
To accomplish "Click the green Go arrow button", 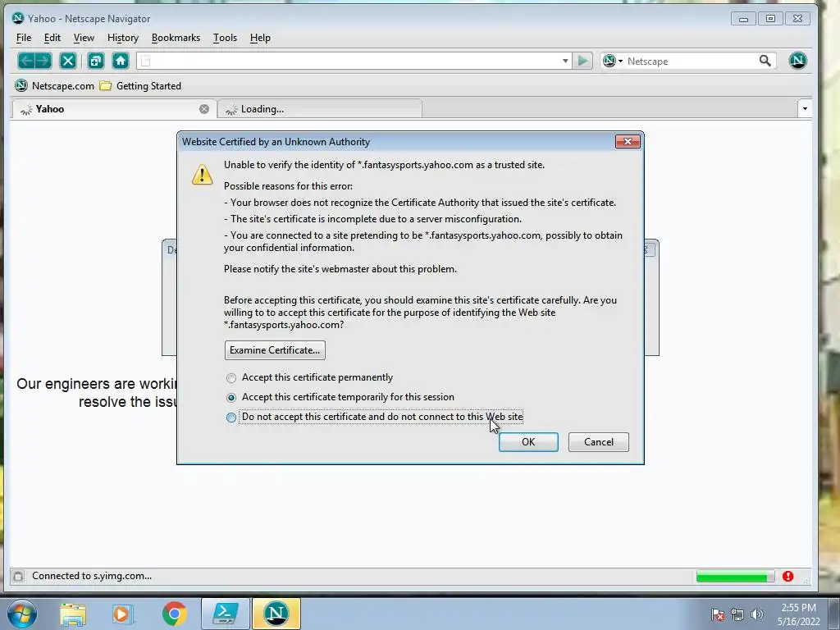I will (582, 61).
